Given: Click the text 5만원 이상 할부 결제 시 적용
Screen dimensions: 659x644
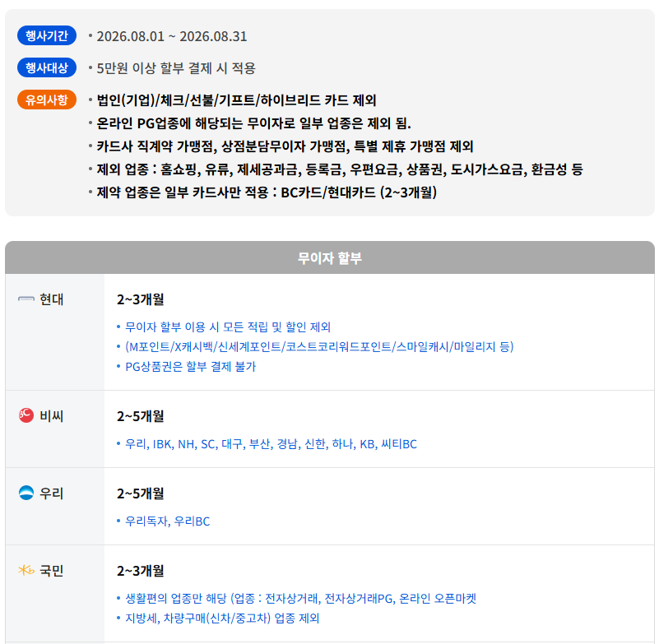Looking at the screenshot, I should (x=176, y=68).
